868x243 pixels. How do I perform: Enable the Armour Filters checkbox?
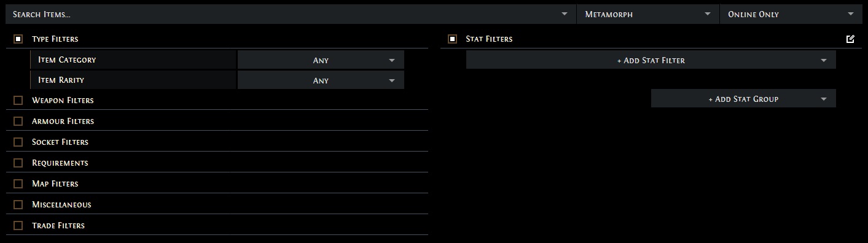pyautogui.click(x=18, y=121)
